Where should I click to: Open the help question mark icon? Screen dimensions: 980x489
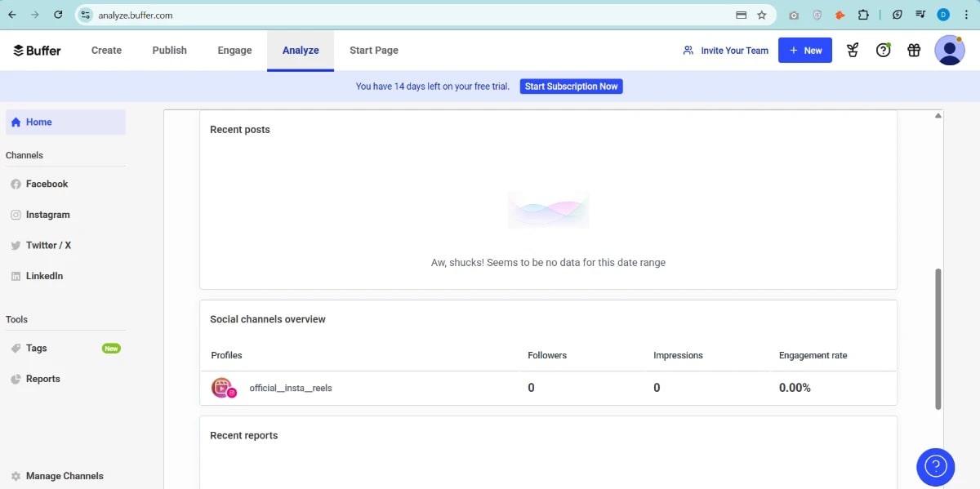883,50
